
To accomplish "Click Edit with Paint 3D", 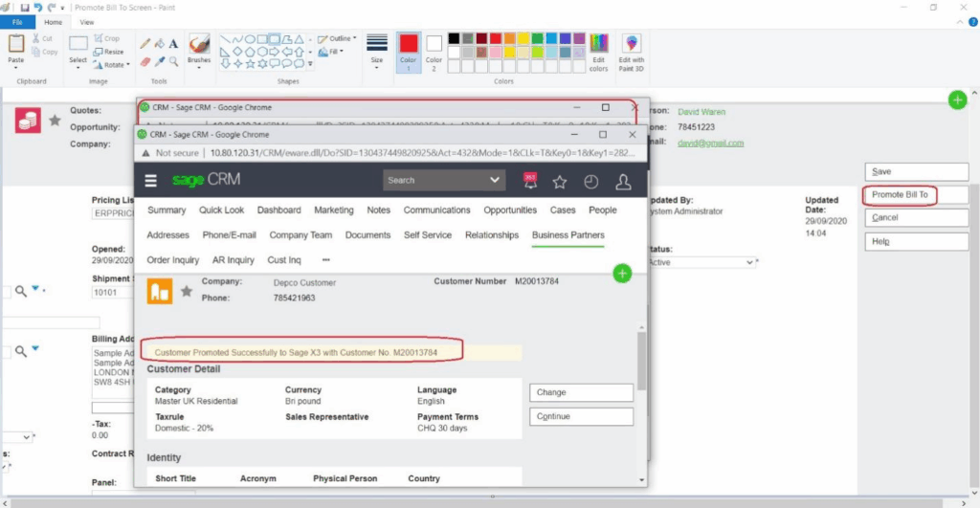I will (632, 52).
